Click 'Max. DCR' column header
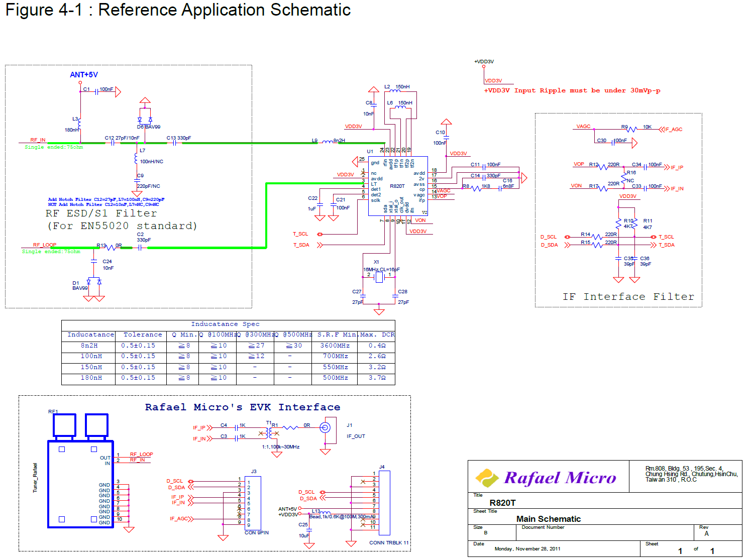The height and width of the screenshot is (560, 750). [x=377, y=334]
